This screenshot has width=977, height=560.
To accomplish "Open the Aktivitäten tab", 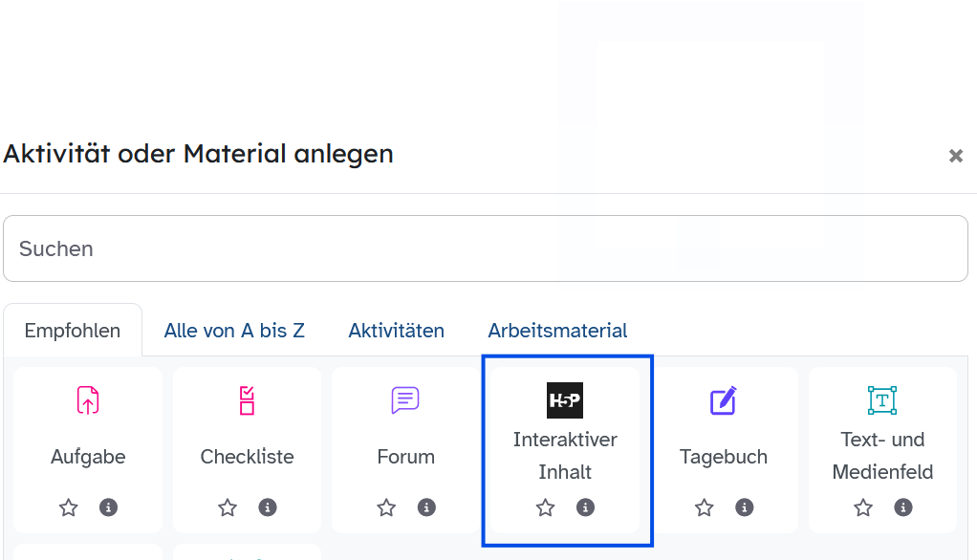I will [x=396, y=331].
